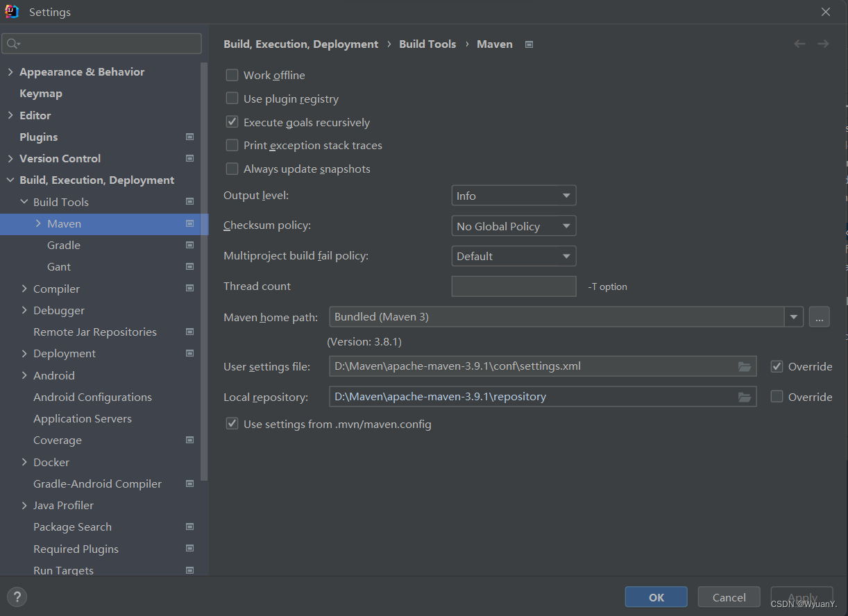Click project-level icon on Gradle row
Screen dimensions: 848x616
[189, 245]
